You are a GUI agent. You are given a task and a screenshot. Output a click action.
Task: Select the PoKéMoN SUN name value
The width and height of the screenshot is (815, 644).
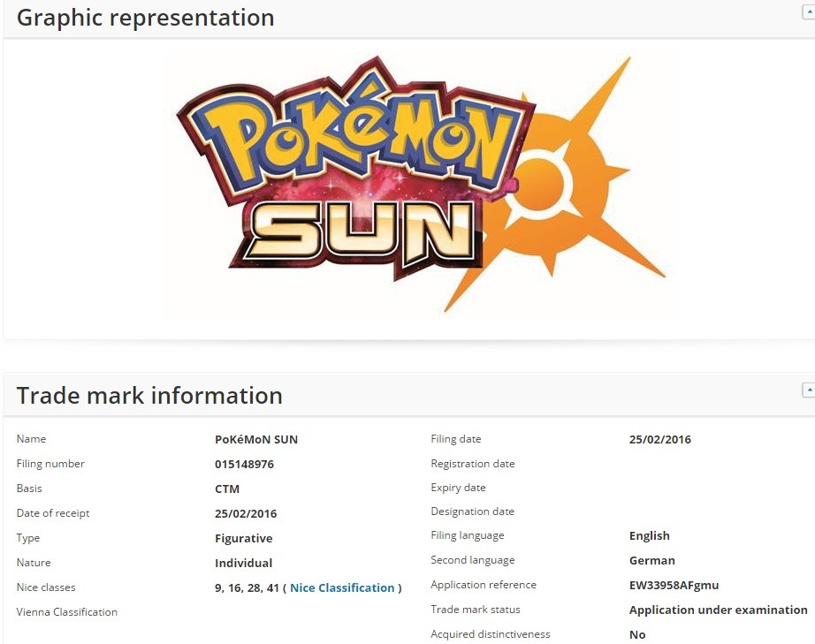(x=256, y=439)
